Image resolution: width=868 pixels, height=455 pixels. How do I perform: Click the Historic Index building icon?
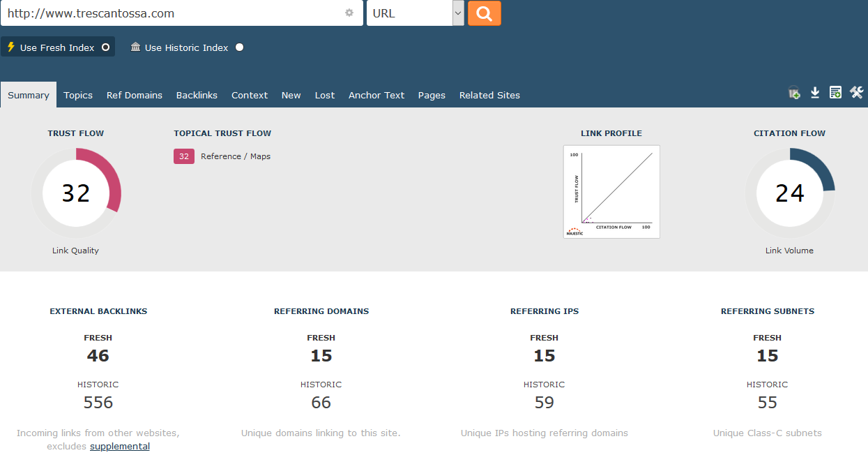tap(135, 47)
